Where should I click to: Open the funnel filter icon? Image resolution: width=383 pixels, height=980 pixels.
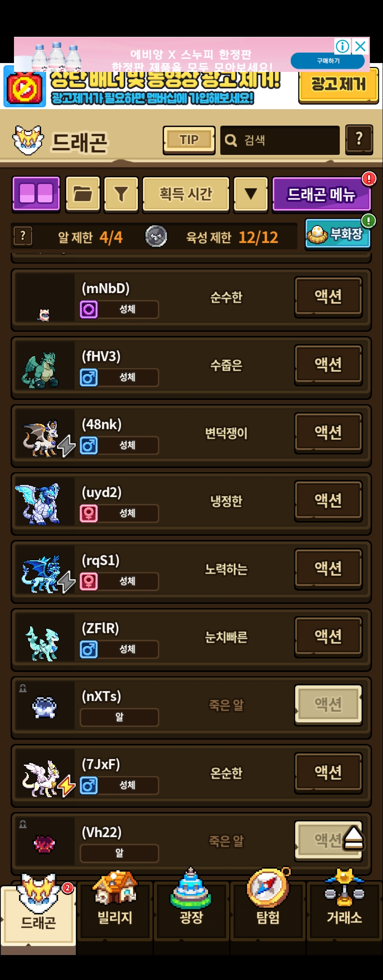point(121,194)
